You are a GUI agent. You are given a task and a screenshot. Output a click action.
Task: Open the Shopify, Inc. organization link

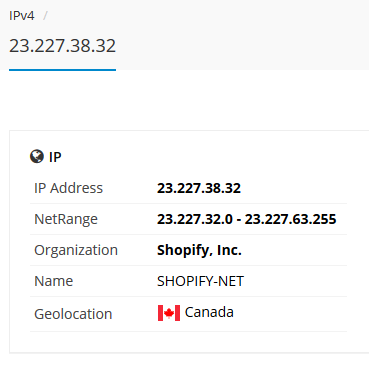click(x=199, y=250)
